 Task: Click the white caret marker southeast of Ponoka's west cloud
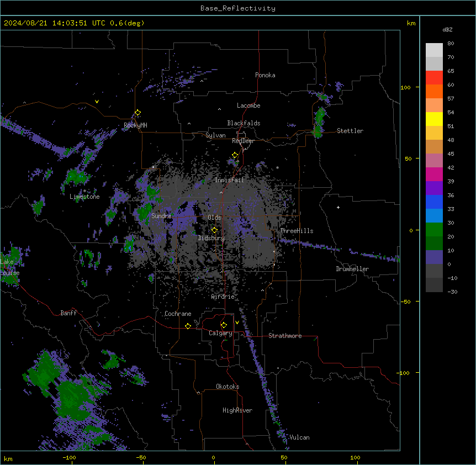(x=202, y=81)
